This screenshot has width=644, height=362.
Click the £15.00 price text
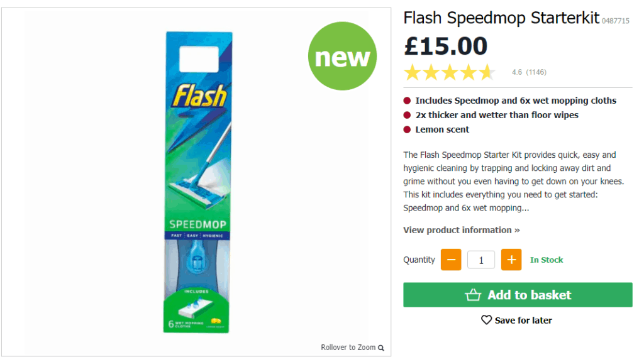click(x=446, y=45)
